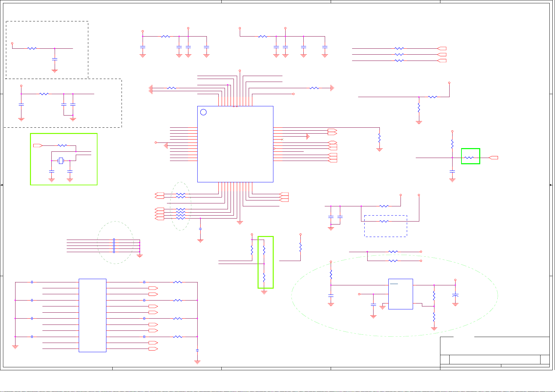Screen dimensions: 555x392
Task: Select the right crystal load capacitor
Action: click(x=70, y=171)
